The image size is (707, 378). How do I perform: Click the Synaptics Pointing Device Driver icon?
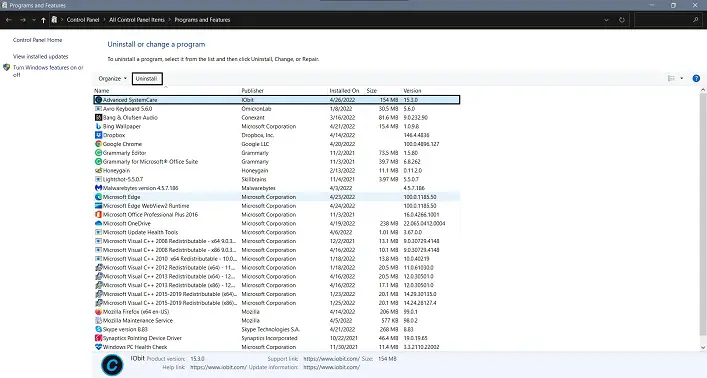point(98,338)
